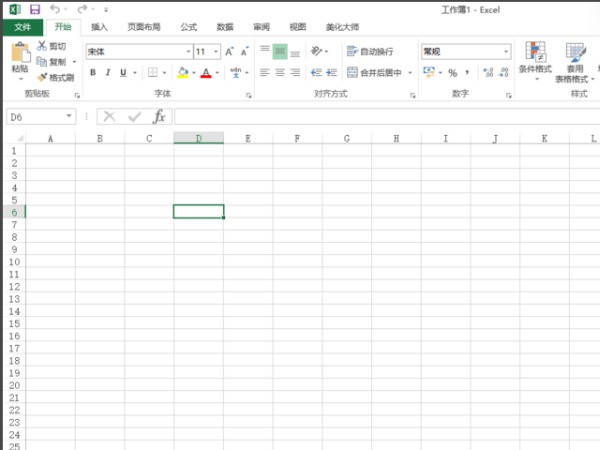Toggle Bold formatting
600x450 pixels.
(x=93, y=73)
